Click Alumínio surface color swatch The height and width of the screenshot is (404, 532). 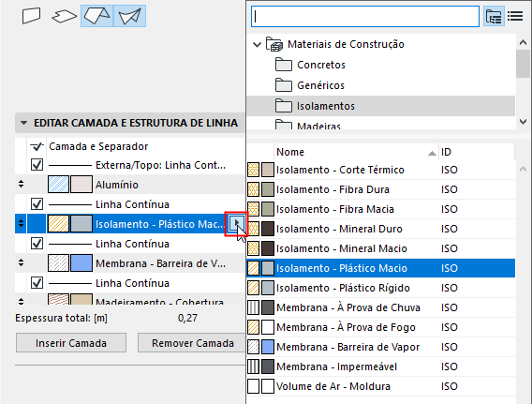click(x=81, y=185)
